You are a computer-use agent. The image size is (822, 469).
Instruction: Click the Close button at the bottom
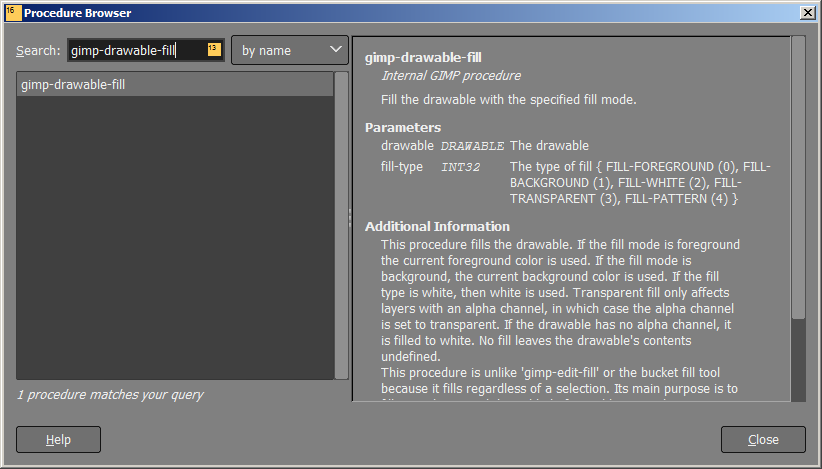point(763,439)
